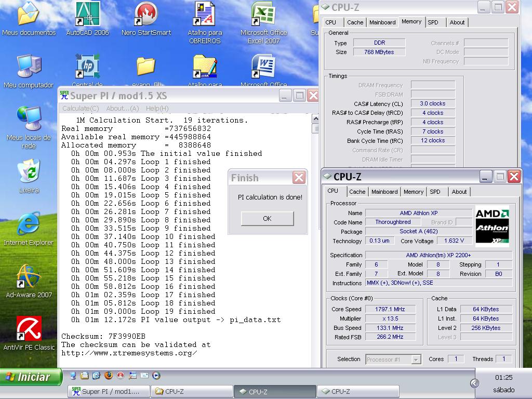Click the Specification AMD Athlon(tm) XP 2200+ field
This screenshot has height=399, width=532.
(438, 255)
